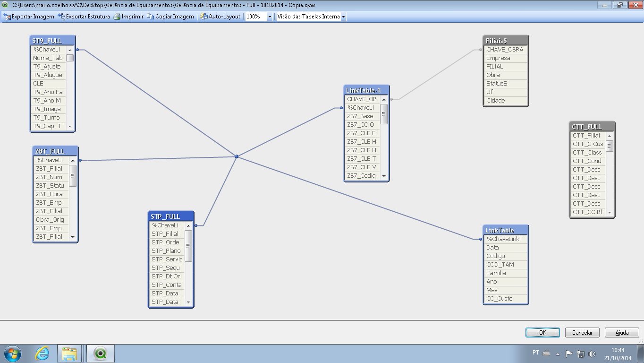644x363 pixels.
Task: Open the Visão das Tabelas Interna dropdown
Action: 343,17
